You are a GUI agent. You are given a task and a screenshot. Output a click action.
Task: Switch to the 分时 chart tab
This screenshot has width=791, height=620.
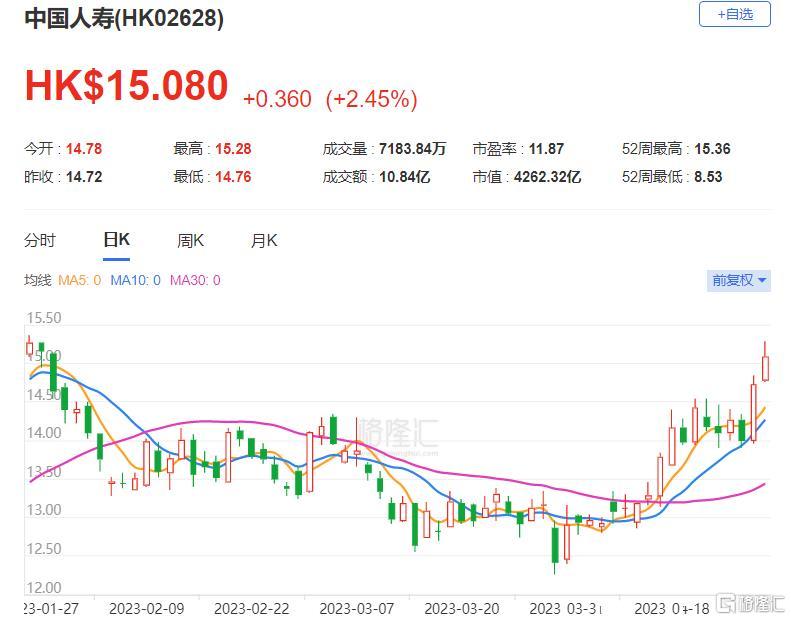(39, 240)
